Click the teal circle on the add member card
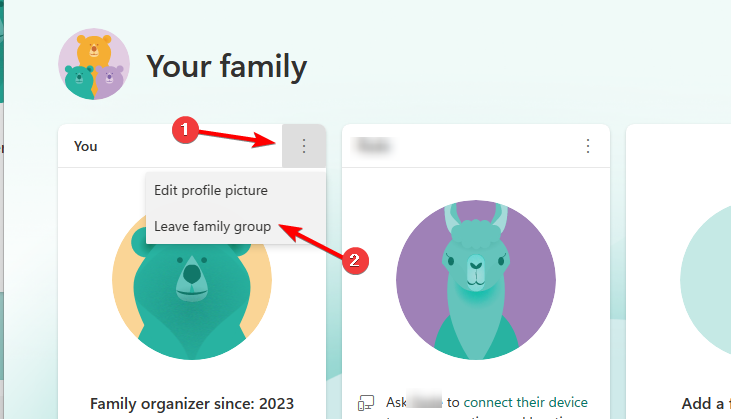The height and width of the screenshot is (419, 731). coord(705,270)
